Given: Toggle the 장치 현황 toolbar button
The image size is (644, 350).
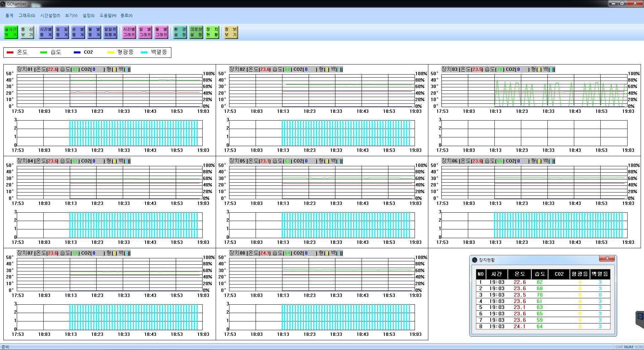Looking at the screenshot, I should pyautogui.click(x=212, y=32).
